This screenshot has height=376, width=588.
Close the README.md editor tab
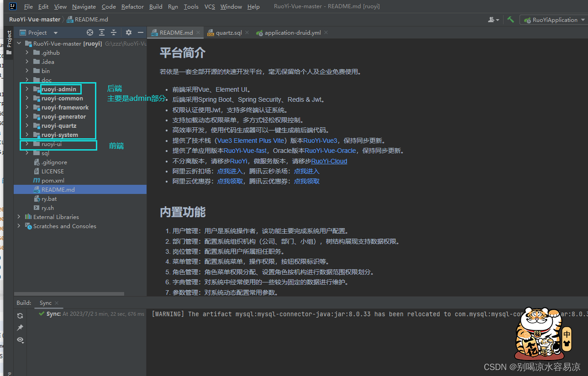[x=198, y=33]
